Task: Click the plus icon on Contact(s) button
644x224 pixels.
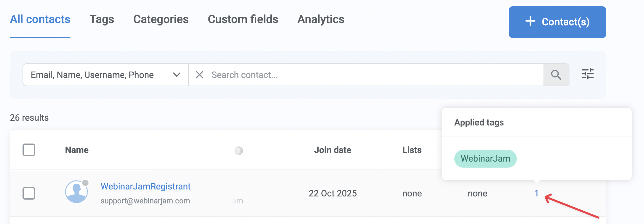Action: [530, 22]
